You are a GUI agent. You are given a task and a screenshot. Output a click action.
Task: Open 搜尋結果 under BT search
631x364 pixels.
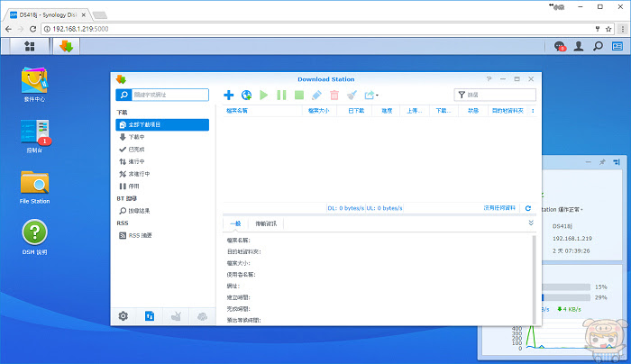(162, 211)
